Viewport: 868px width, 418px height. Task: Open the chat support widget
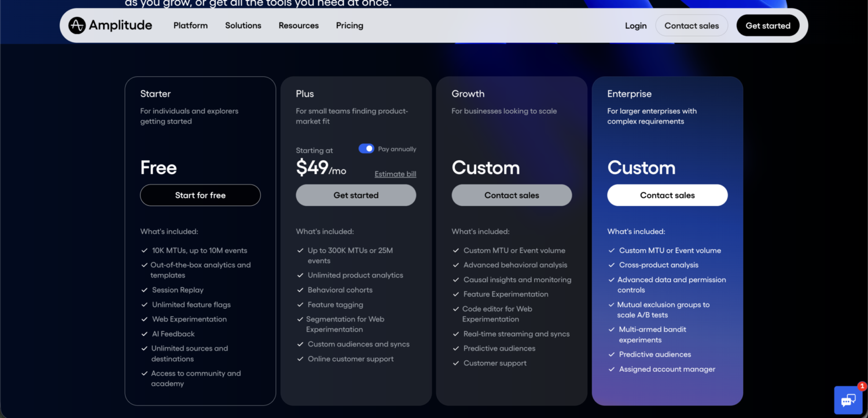point(848,399)
